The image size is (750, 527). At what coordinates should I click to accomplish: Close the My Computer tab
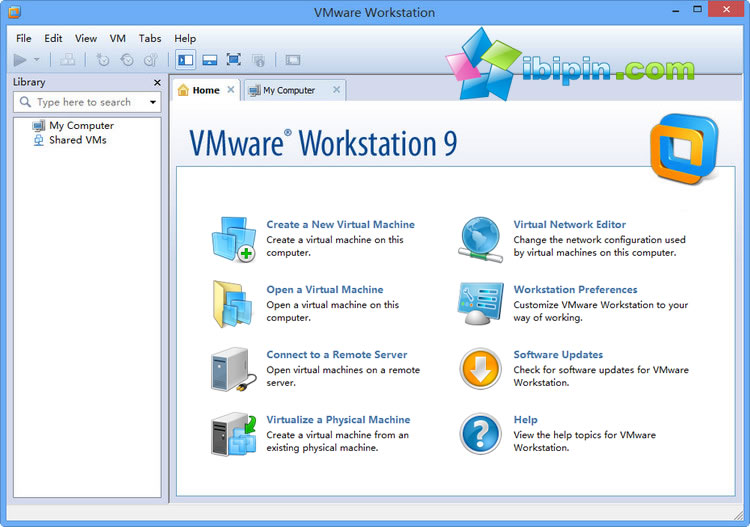(336, 89)
